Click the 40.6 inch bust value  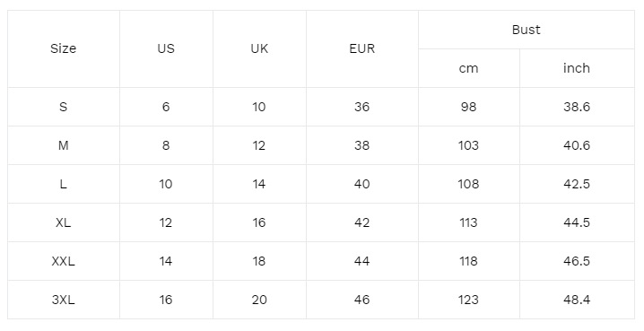577,145
